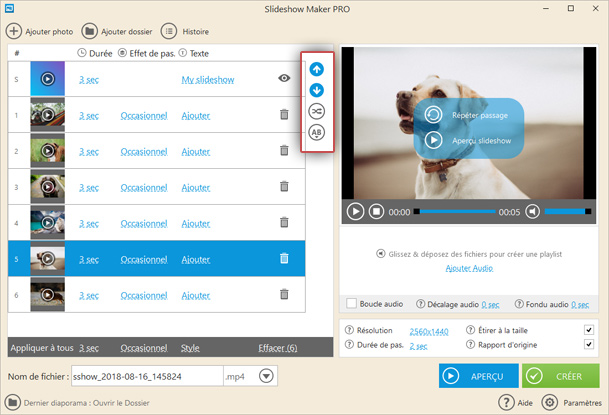
Task: Change slide 2 Occasionnel transition effect
Action: (x=144, y=151)
